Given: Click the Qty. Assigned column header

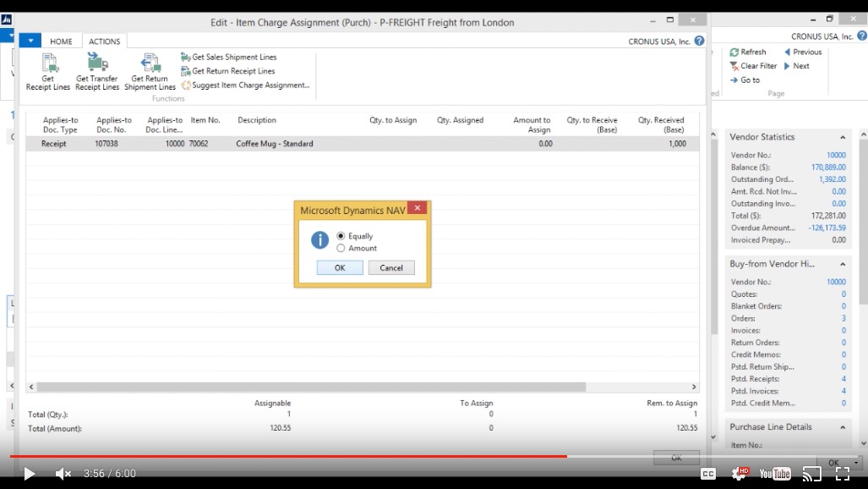Looking at the screenshot, I should [460, 120].
